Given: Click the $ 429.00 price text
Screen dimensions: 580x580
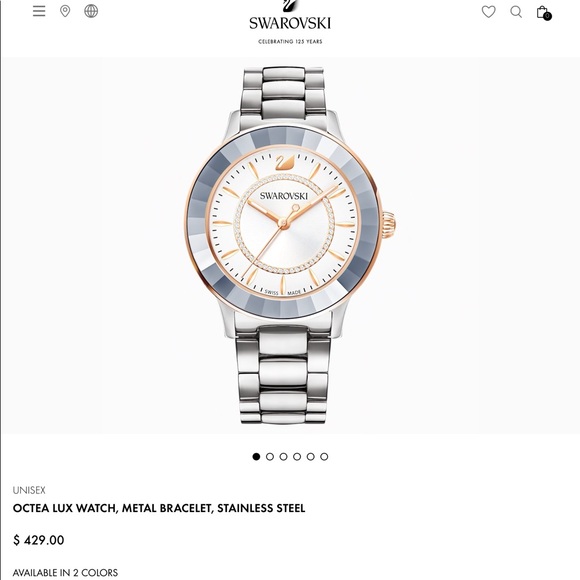Looking at the screenshot, I should coord(38,540).
